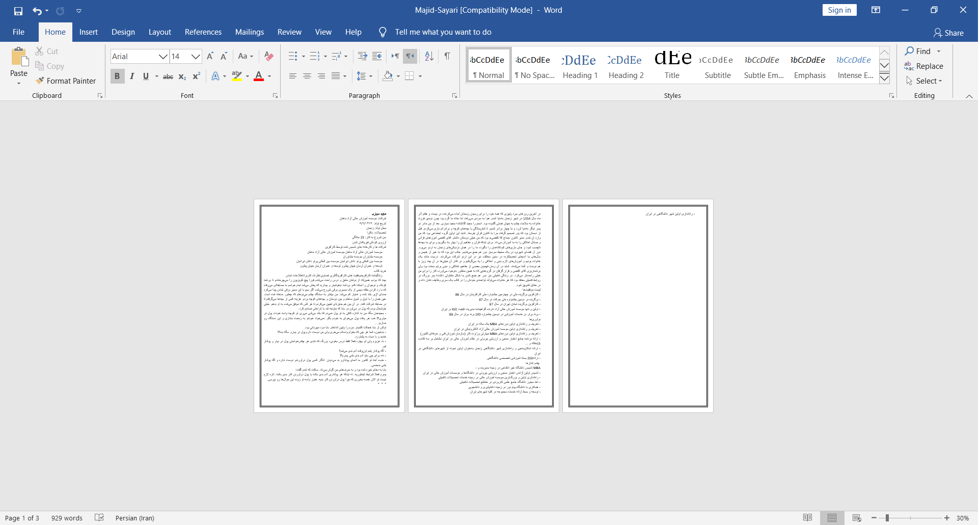
Task: Decrease font size with Shrink Font icon
Action: tap(224, 56)
